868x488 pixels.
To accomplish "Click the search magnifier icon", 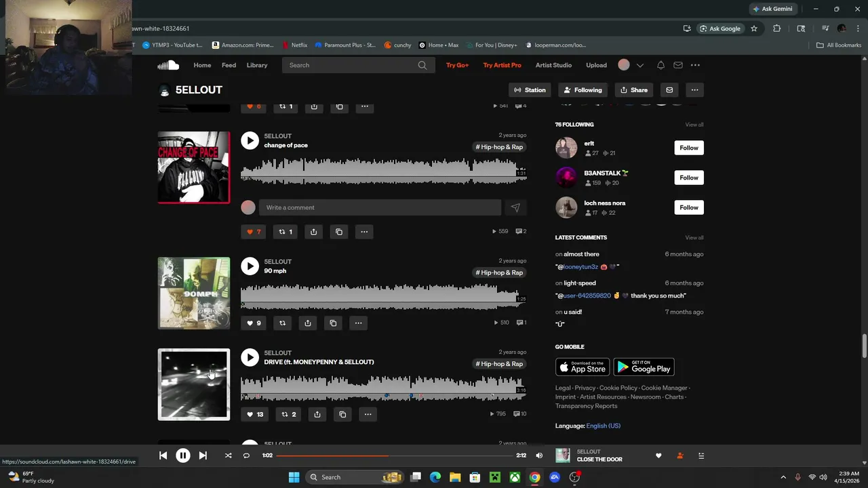I will (x=422, y=65).
